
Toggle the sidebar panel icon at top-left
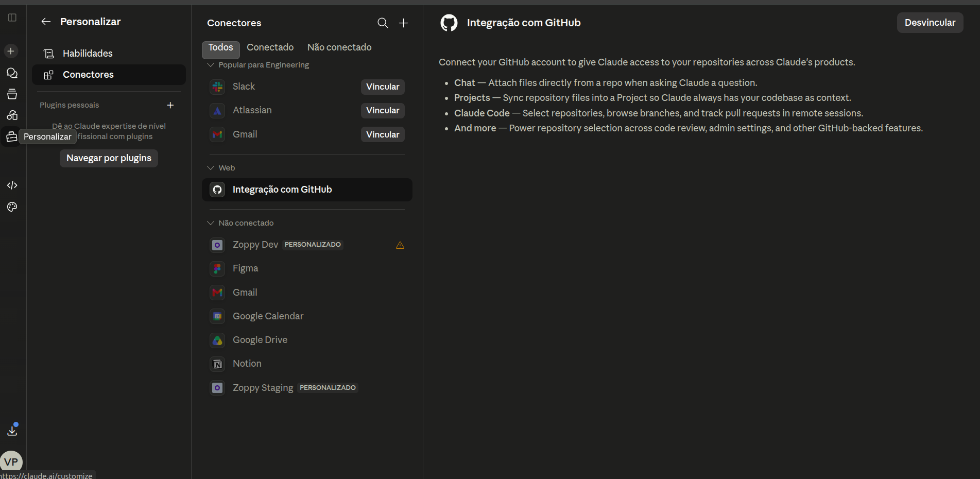pos(12,18)
